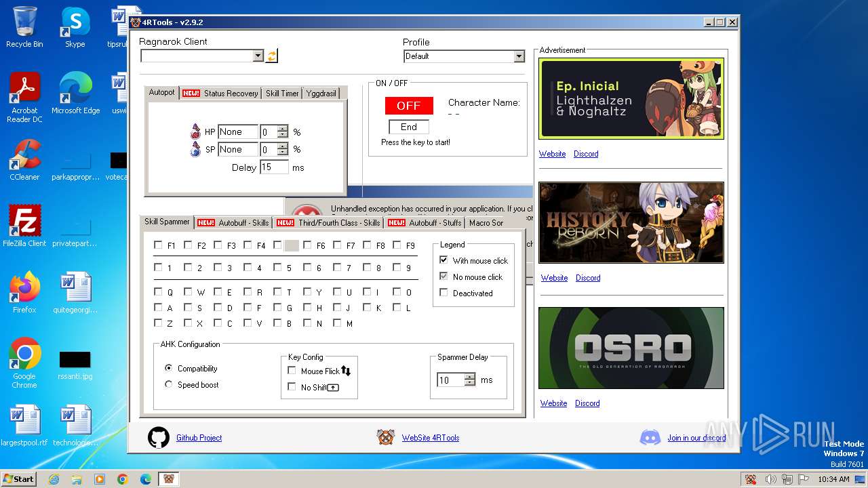Click HP key input field
Image resolution: width=868 pixels, height=488 pixels.
pyautogui.click(x=238, y=131)
